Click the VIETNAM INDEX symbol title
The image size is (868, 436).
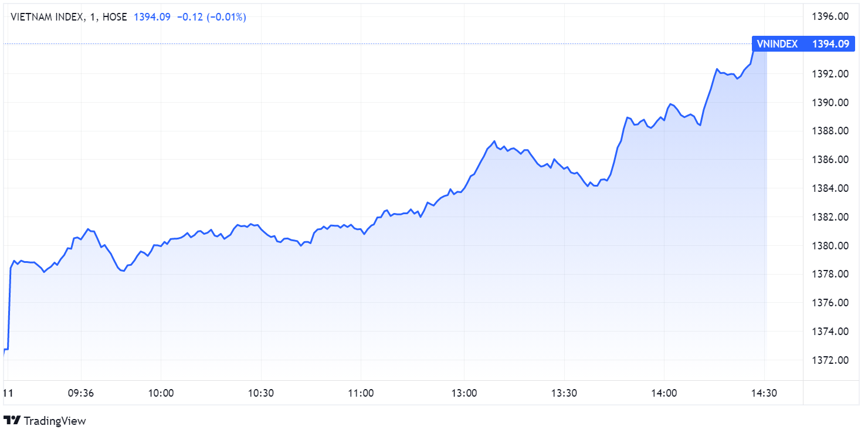coord(47,17)
